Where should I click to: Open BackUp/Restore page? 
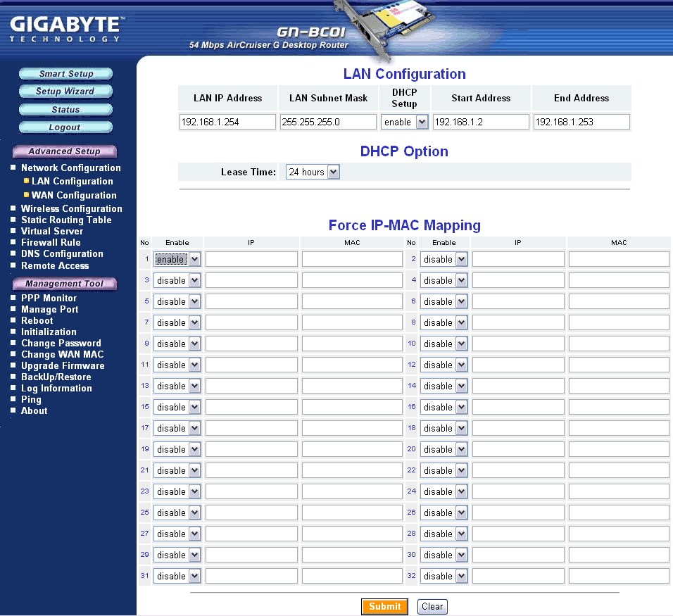tap(56, 377)
